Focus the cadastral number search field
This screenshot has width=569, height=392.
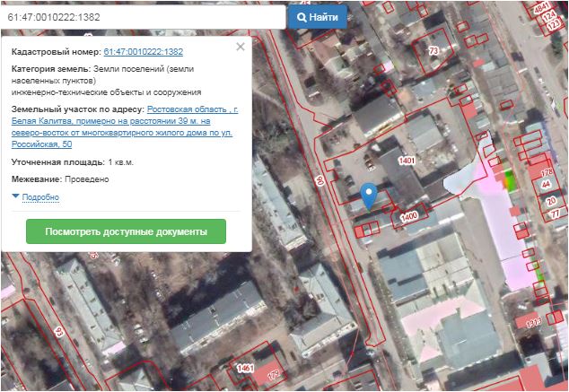pos(144,17)
